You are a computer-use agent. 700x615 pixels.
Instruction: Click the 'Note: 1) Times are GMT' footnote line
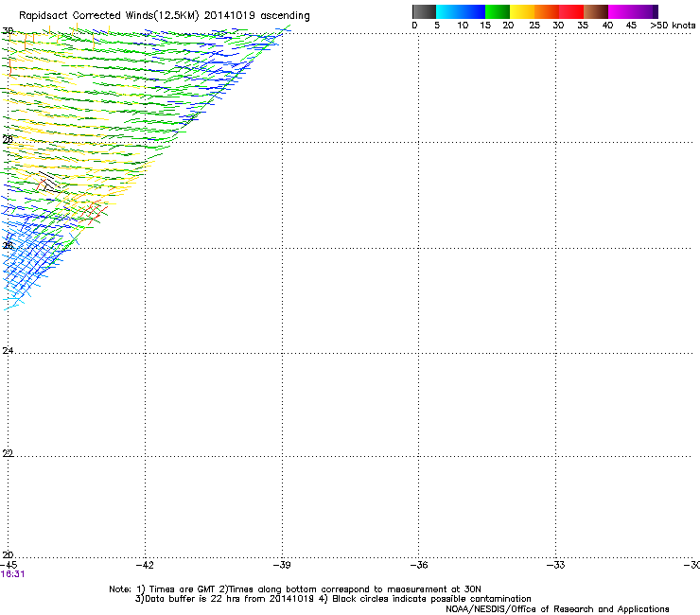(x=295, y=589)
